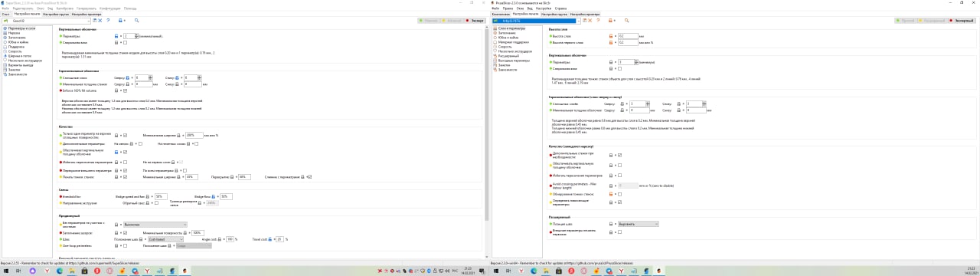
Task: Click blue lock compare icon in SuperSlicer toolbar
Action: (x=120, y=21)
